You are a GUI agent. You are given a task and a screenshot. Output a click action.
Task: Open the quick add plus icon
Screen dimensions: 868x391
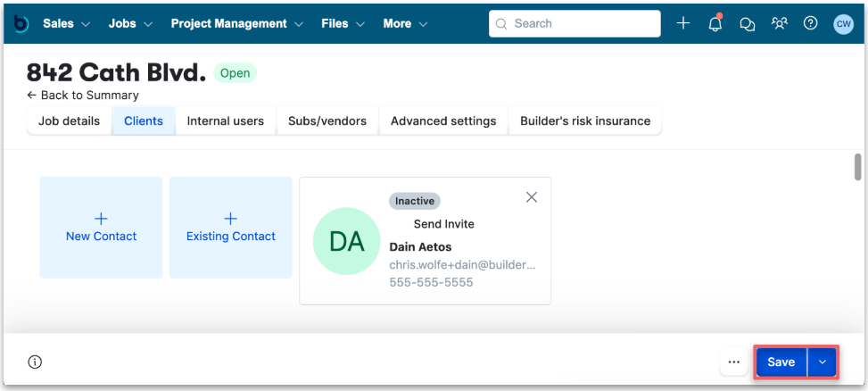[x=683, y=23]
